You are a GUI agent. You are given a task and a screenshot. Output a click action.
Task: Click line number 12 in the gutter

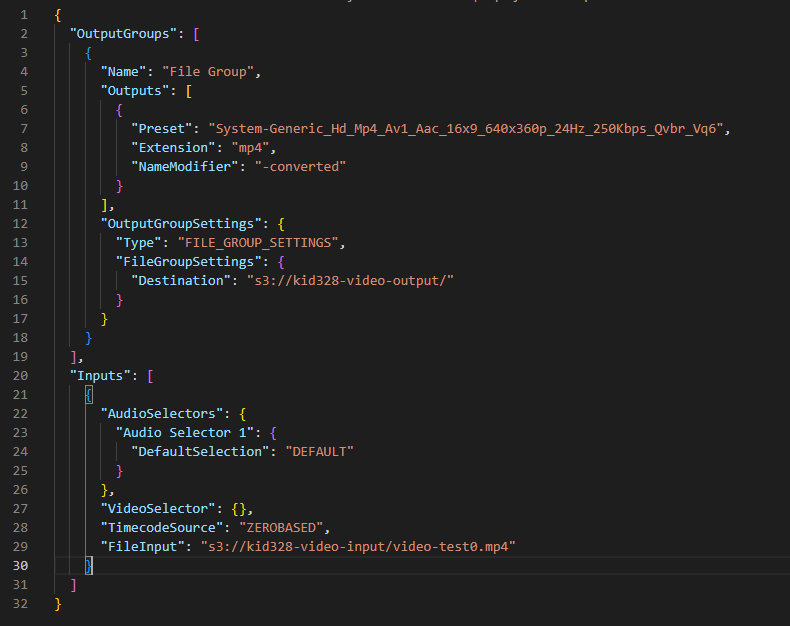click(x=20, y=224)
